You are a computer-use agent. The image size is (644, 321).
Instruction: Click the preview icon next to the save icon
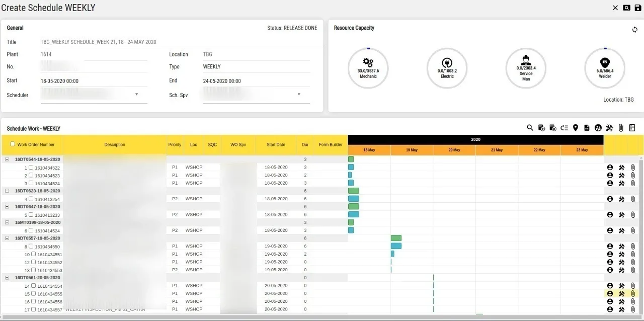point(626,8)
